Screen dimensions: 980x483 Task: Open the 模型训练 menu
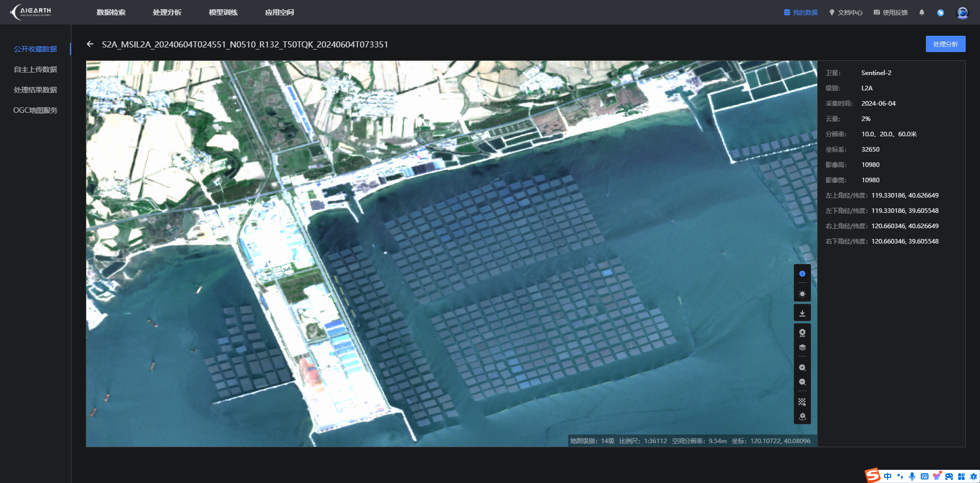223,12
